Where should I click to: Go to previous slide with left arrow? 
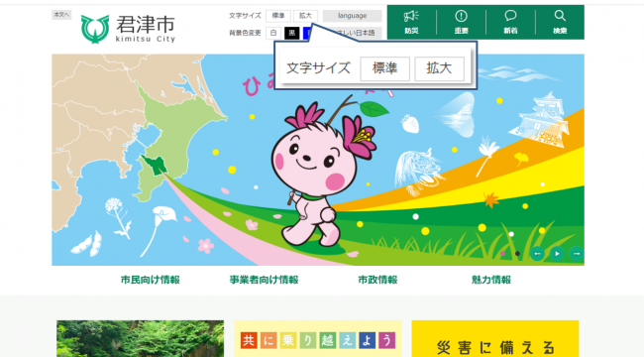click(x=537, y=254)
